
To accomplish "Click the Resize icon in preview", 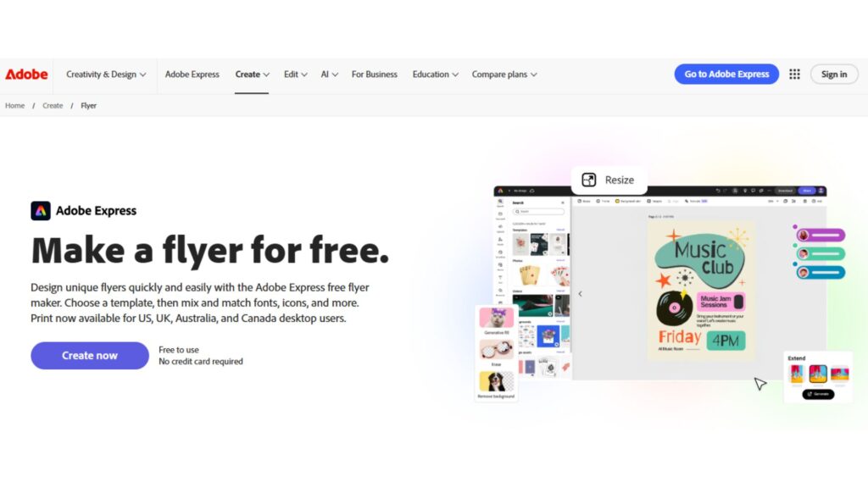I will [x=588, y=180].
